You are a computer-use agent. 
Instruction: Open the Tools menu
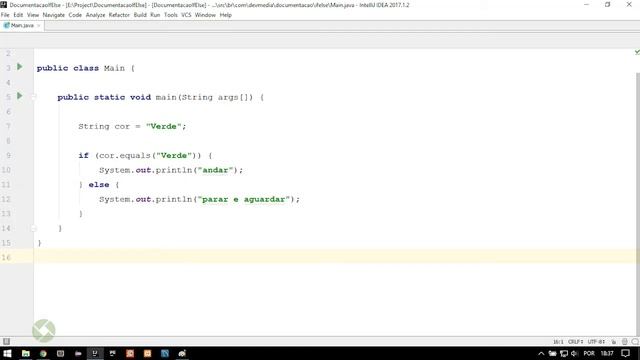point(171,15)
